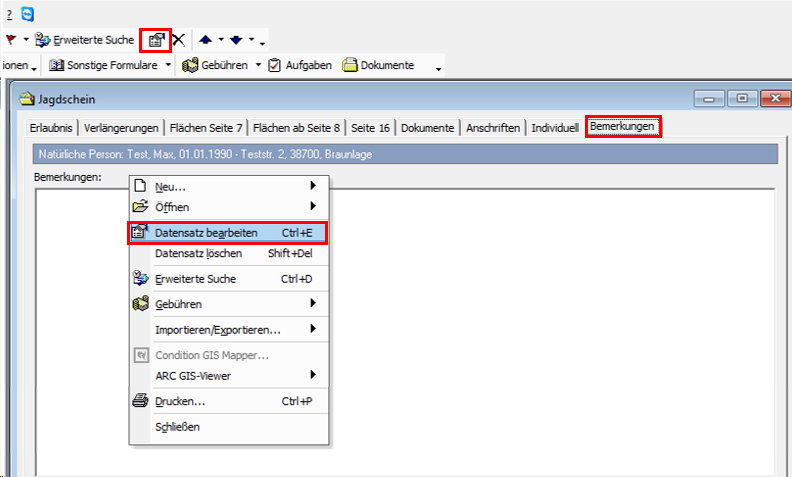Open dropdown next to red flag icon
Image resolution: width=792 pixels, height=477 pixels.
point(26,40)
